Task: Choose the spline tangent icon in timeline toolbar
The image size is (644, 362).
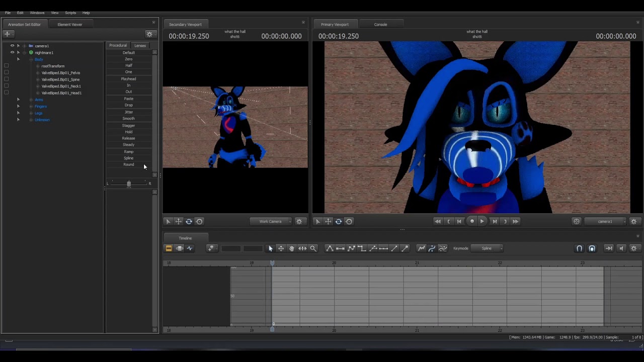Action: point(330,248)
